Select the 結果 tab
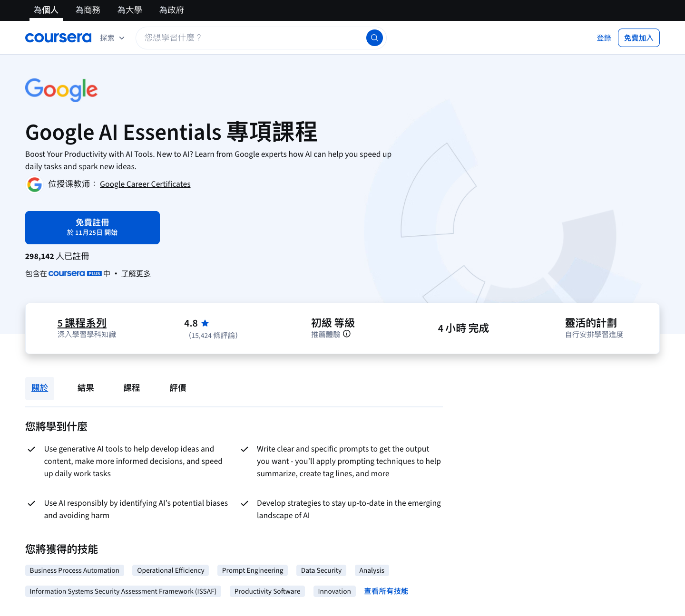This screenshot has width=685, height=616. [86, 388]
